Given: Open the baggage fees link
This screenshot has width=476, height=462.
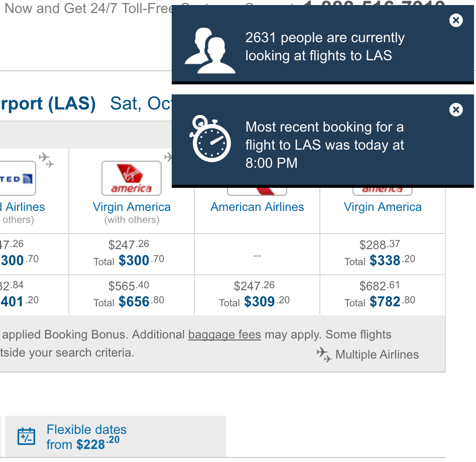Looking at the screenshot, I should [224, 334].
